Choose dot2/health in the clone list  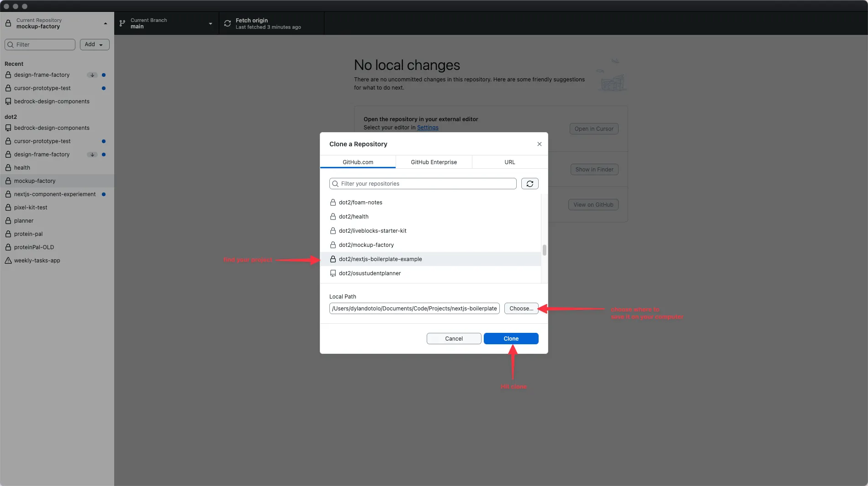431,217
